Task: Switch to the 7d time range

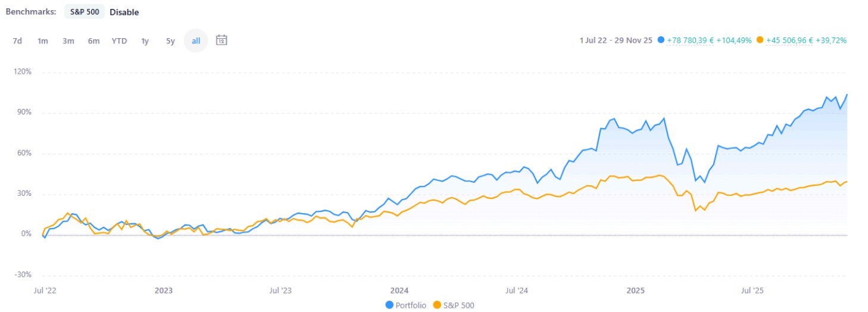Action: pyautogui.click(x=17, y=41)
